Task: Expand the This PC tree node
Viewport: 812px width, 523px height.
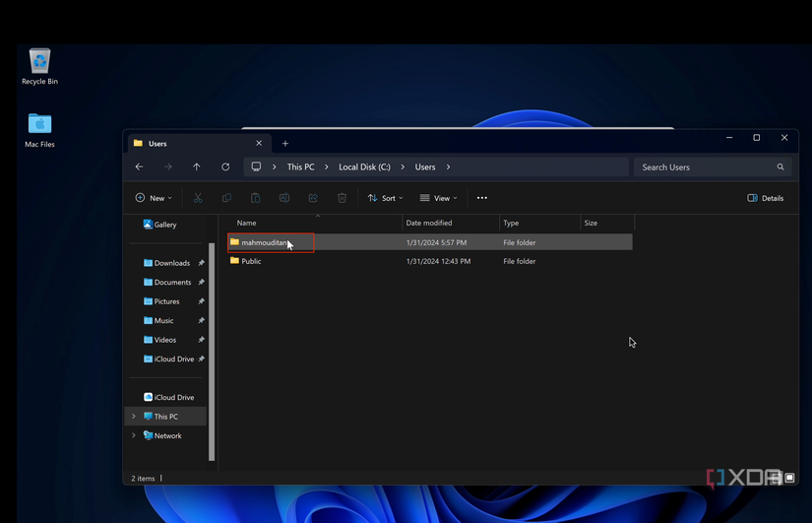Action: pyautogui.click(x=134, y=417)
